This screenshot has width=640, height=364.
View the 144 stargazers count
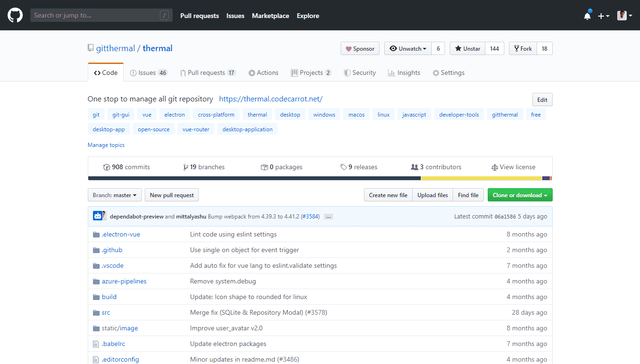click(x=494, y=48)
